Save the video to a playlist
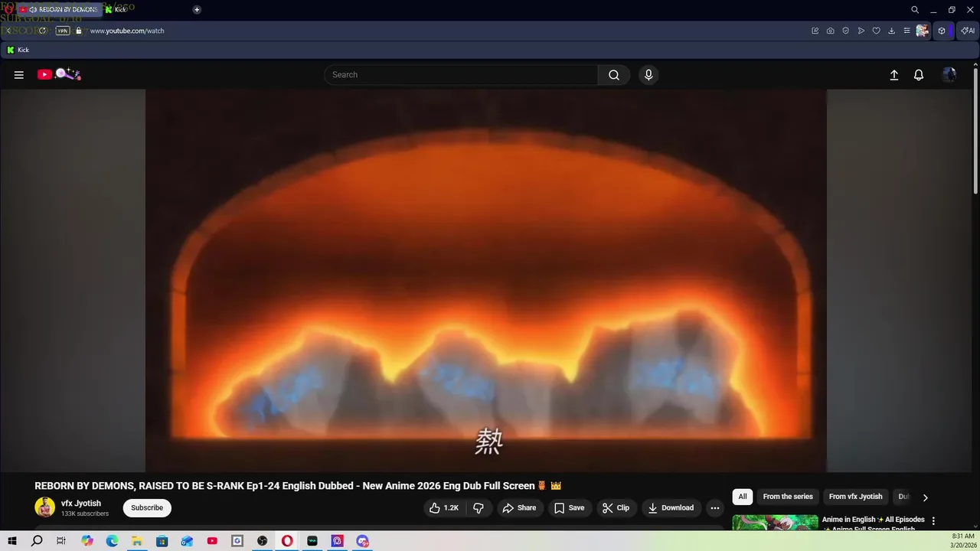This screenshot has height=551, width=980. (x=569, y=508)
